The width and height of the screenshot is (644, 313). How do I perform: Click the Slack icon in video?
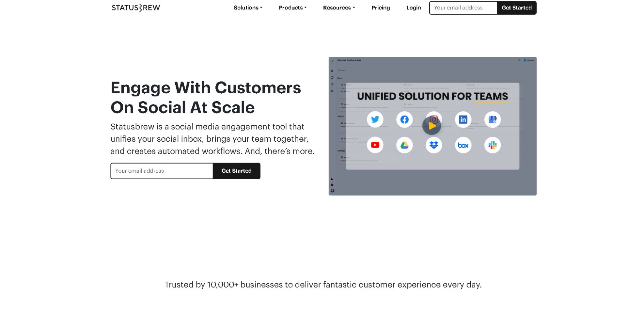point(492,145)
